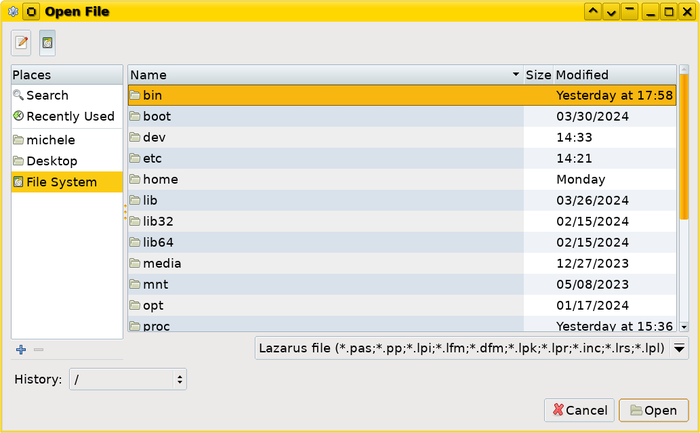Open the History path dropdown
Screen dimensions: 700x433
[128, 379]
